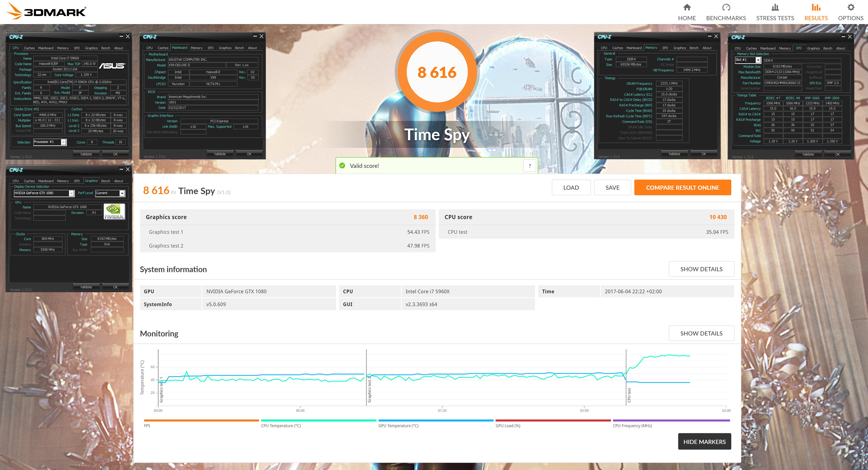Click the Time value 2017-06-04 22:22

tap(633, 292)
